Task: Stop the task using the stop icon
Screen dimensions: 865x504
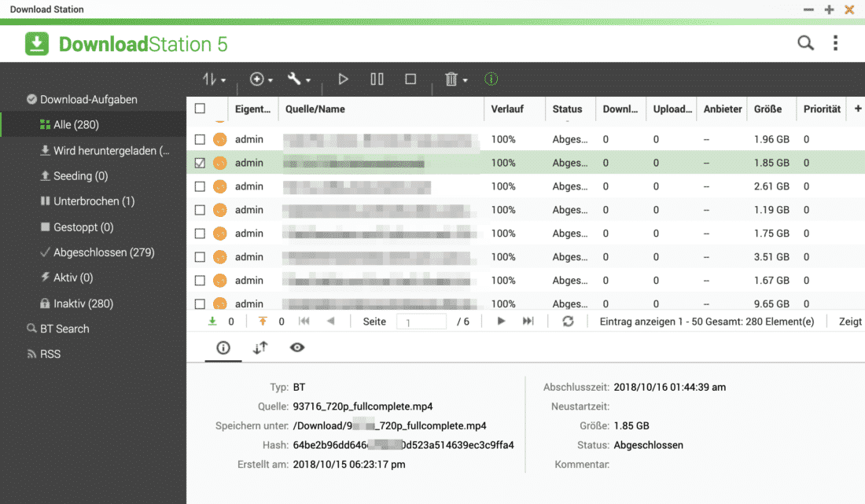Action: pos(410,79)
